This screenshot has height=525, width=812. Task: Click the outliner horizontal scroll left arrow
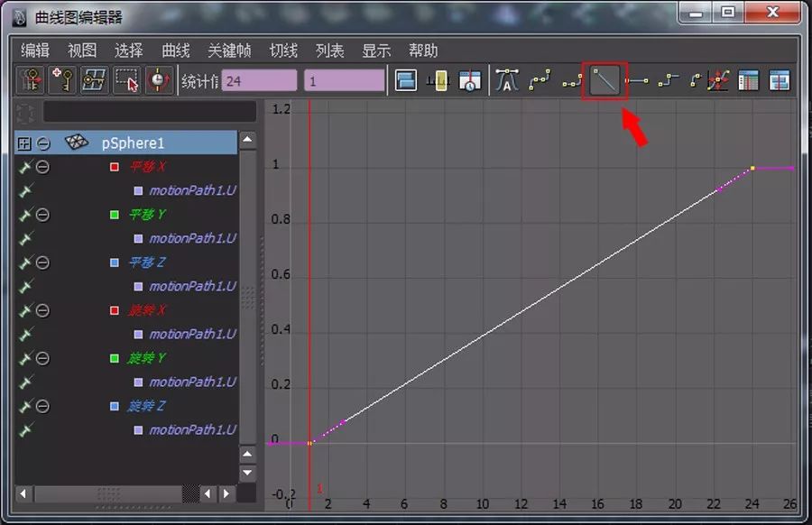click(23, 493)
